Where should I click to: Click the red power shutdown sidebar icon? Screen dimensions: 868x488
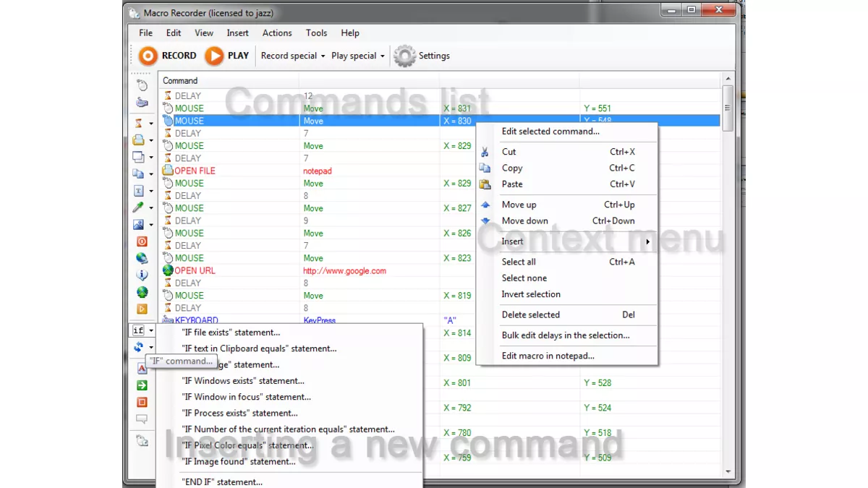tap(142, 241)
